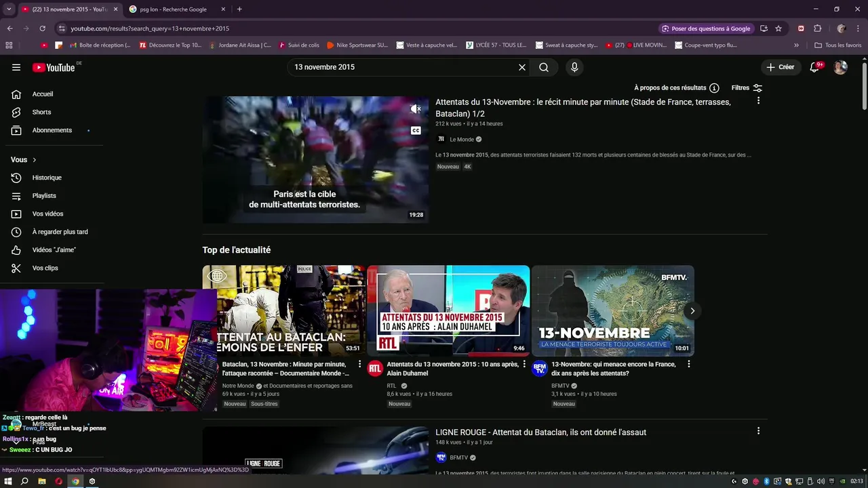This screenshot has width=868, height=488.
Task: Unmute the preview on the Le Monde thumbnail
Action: [x=416, y=108]
